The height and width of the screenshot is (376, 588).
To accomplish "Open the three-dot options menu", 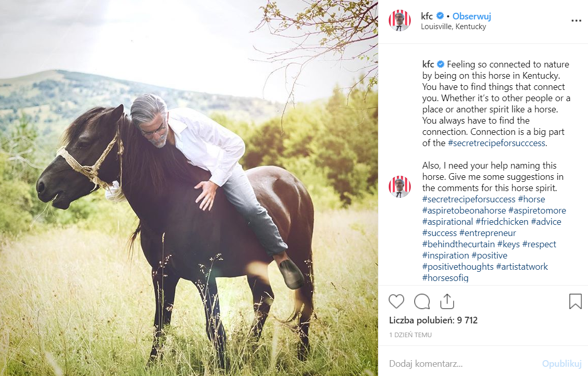I will pos(576,20).
